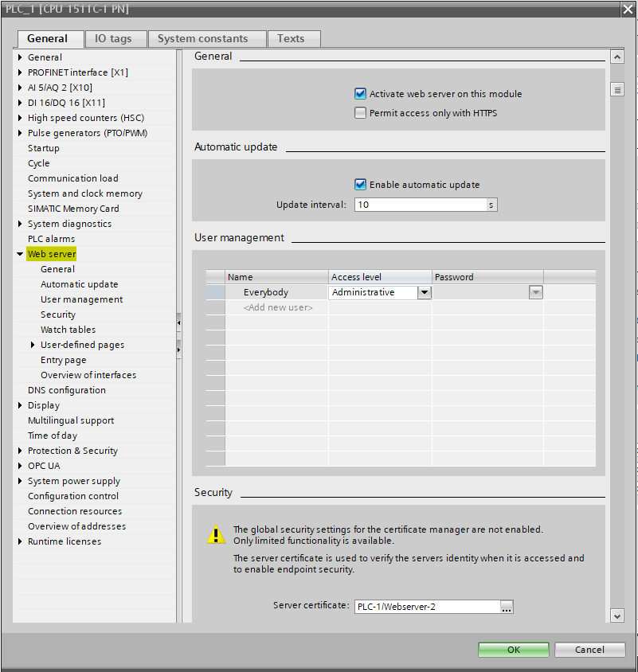The image size is (638, 672).
Task: Collapse the Web server tree node
Action: click(20, 254)
